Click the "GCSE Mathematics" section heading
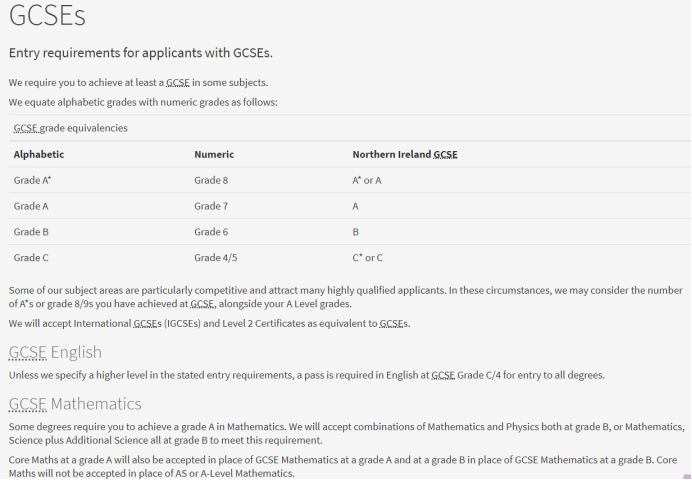Image resolution: width=692 pixels, height=480 pixels. point(75,404)
